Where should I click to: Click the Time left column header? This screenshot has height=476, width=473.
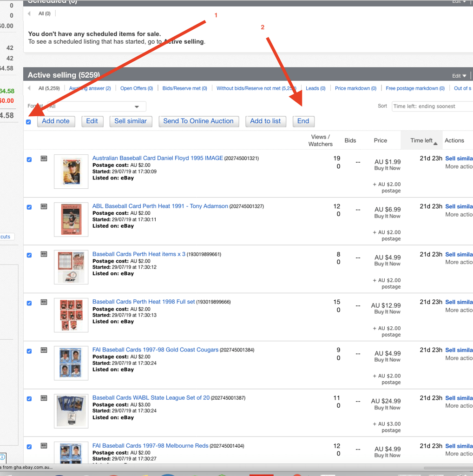(421, 140)
